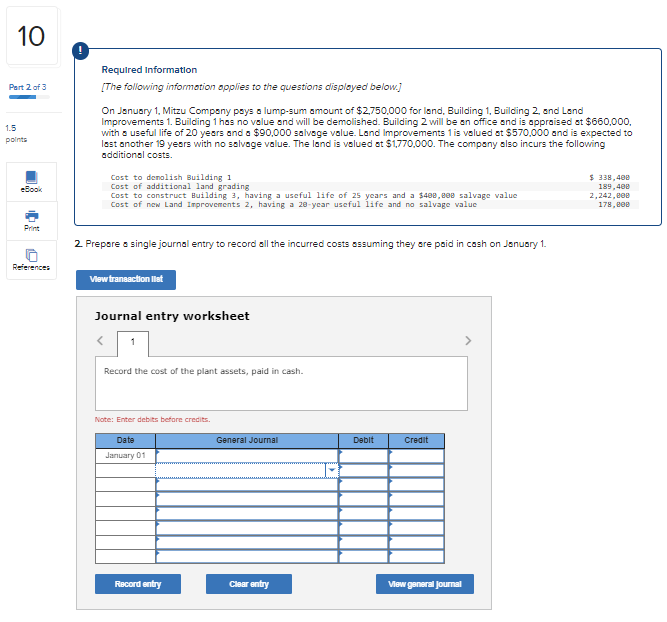Select journal entry tab 1

[133, 342]
